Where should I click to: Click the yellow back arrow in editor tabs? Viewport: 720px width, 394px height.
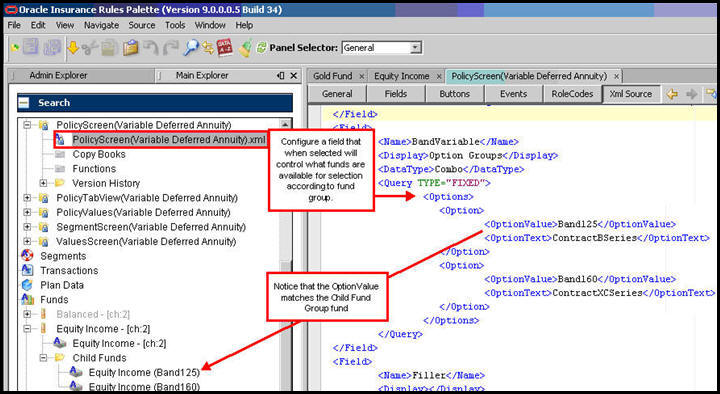[672, 94]
